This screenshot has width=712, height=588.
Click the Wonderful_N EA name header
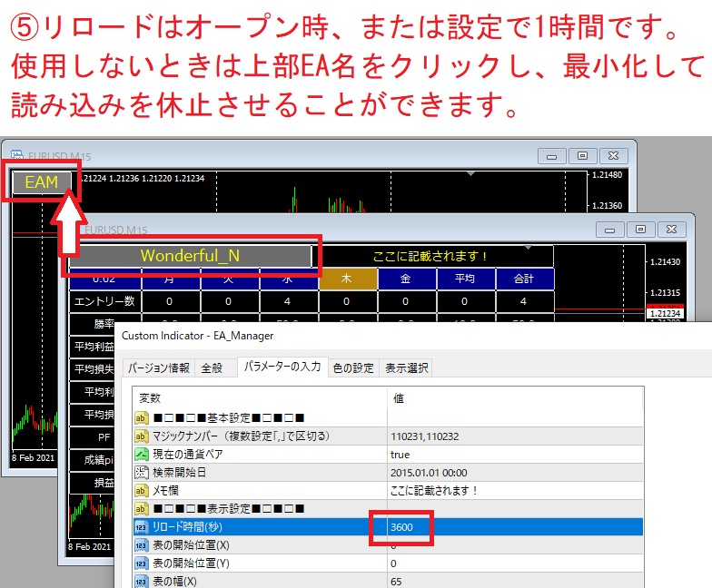point(190,256)
